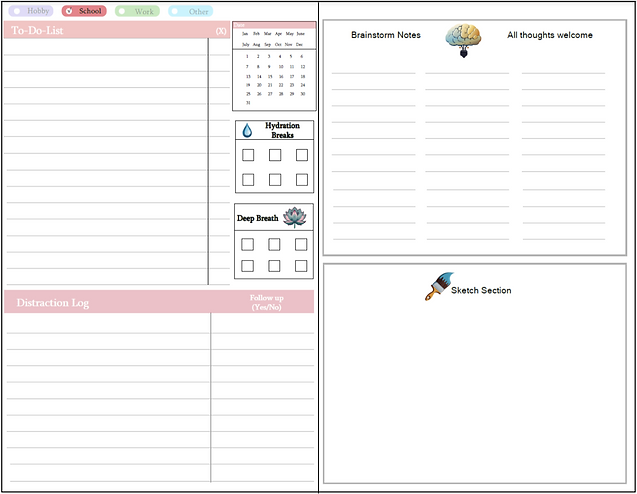
Task: Click the Brainstorm Notes heading
Action: point(386,35)
